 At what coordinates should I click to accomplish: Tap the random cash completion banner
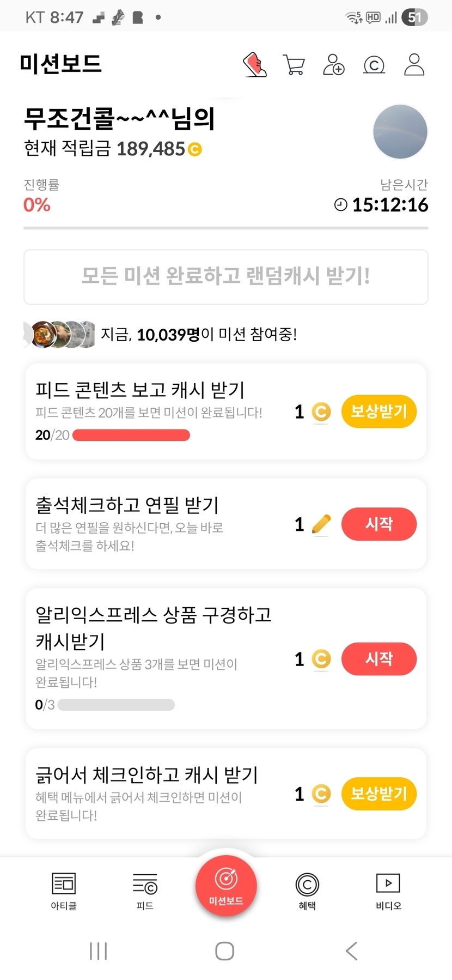click(226, 277)
